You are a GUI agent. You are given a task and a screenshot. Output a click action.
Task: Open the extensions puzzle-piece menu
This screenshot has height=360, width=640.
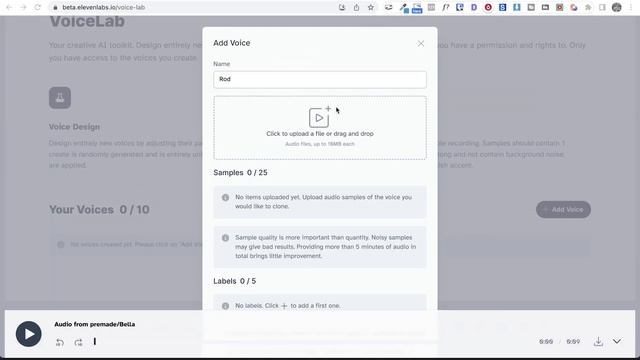click(x=588, y=7)
